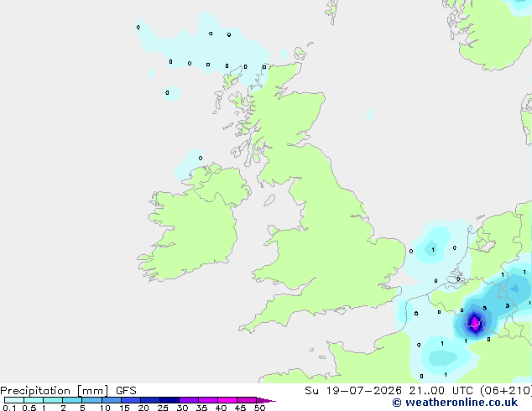Open the weatheronline.co.uk copyright link

point(455,403)
